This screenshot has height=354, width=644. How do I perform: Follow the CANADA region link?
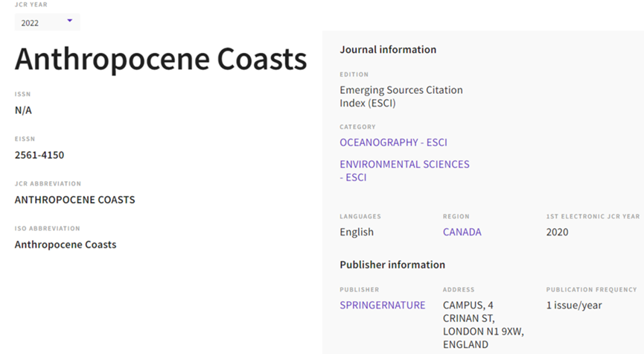click(x=462, y=232)
